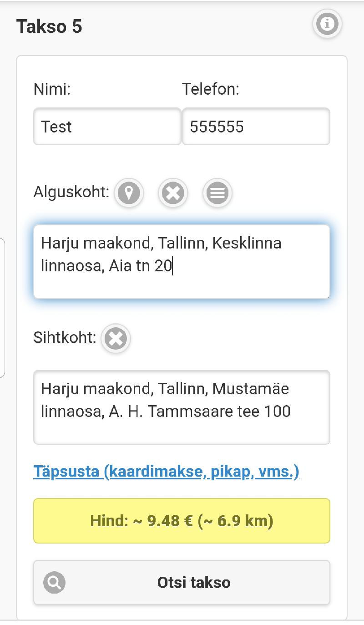Clear the Sihtkoht destination address

[116, 339]
